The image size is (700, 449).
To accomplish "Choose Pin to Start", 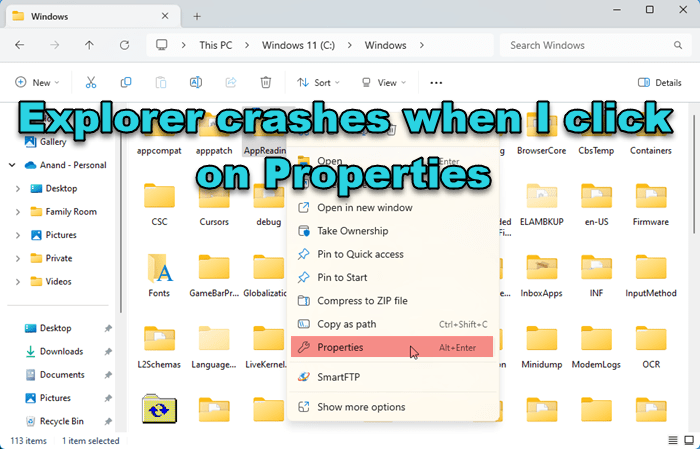I will (392, 277).
